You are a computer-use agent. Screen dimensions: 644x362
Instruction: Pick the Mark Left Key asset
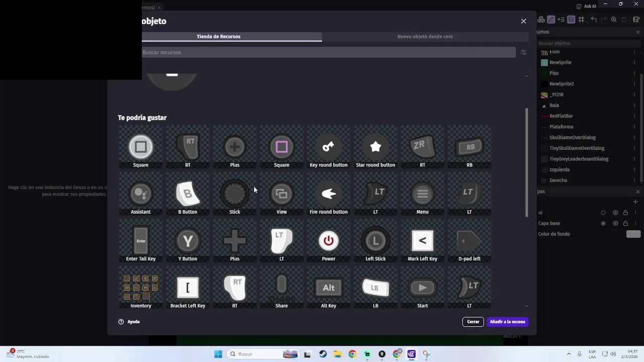(423, 240)
